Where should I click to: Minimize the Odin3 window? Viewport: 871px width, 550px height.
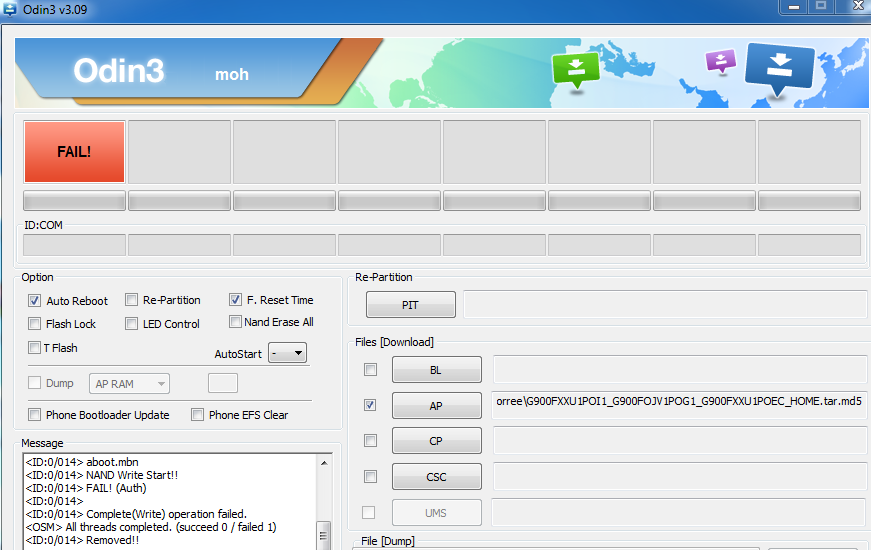click(794, 7)
